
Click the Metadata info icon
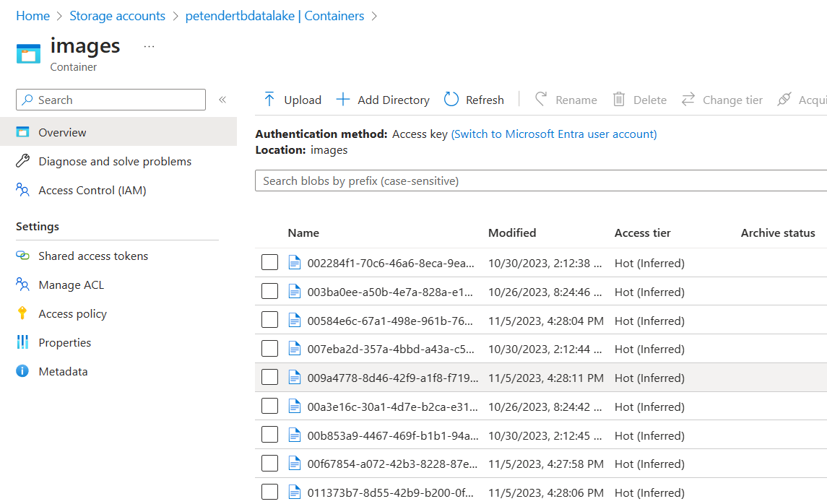pos(22,371)
